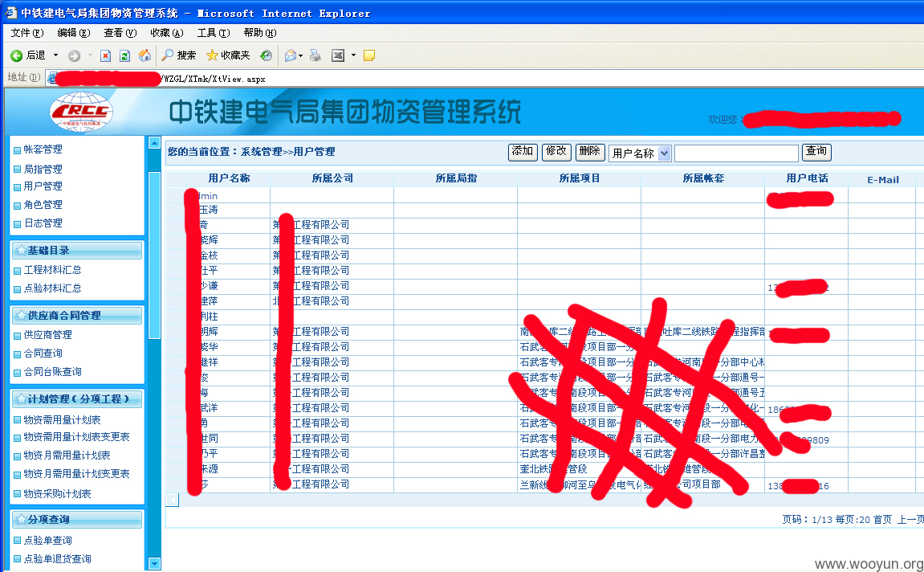Click the Excel edit icon in toolbar
The height and width of the screenshot is (572, 924).
pos(338,55)
